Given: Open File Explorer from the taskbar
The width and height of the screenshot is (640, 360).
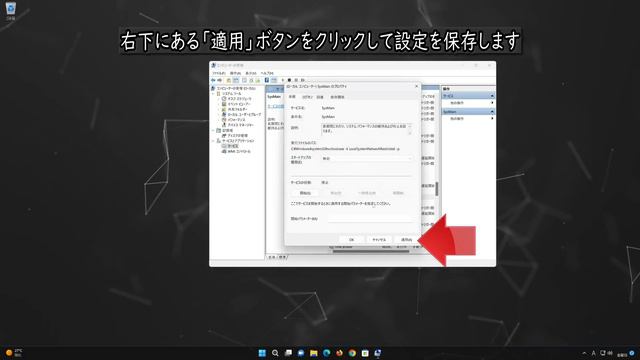Looking at the screenshot, I should pyautogui.click(x=313, y=353).
